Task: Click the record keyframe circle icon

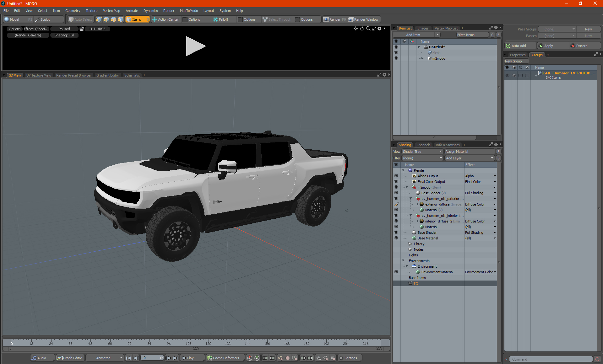Action: point(287,358)
